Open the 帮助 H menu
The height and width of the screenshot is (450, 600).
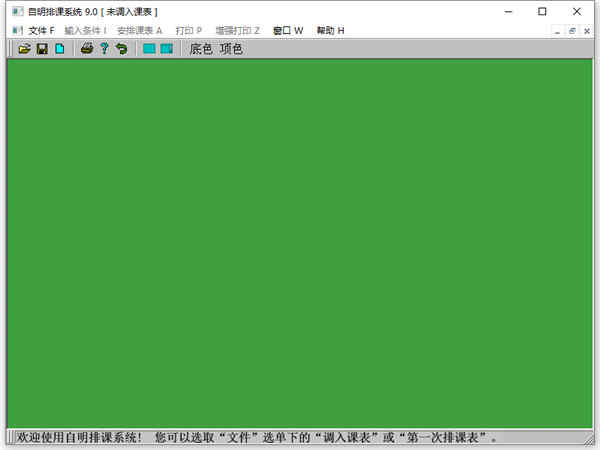point(330,30)
